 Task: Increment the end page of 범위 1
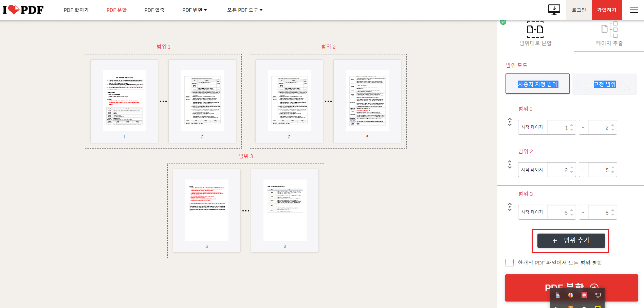click(x=612, y=125)
